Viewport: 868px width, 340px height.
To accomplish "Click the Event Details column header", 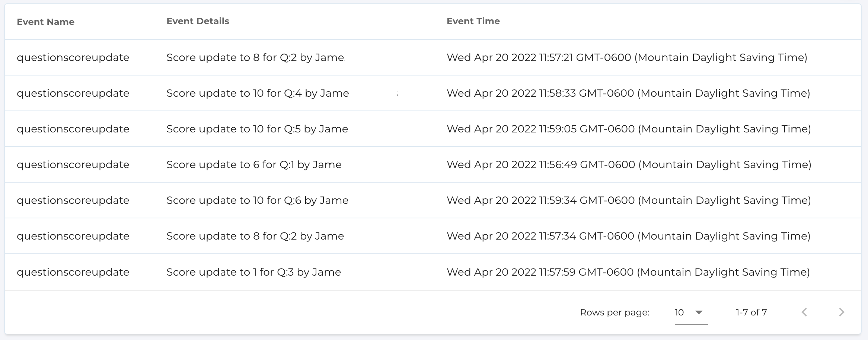I will (198, 21).
